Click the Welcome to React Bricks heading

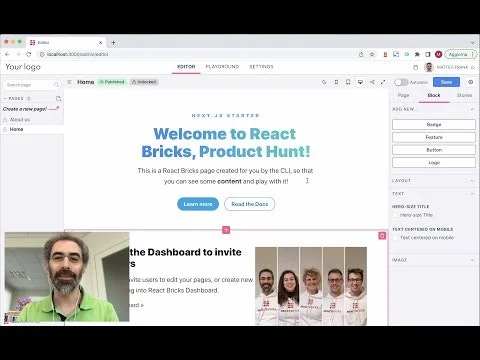click(226, 143)
